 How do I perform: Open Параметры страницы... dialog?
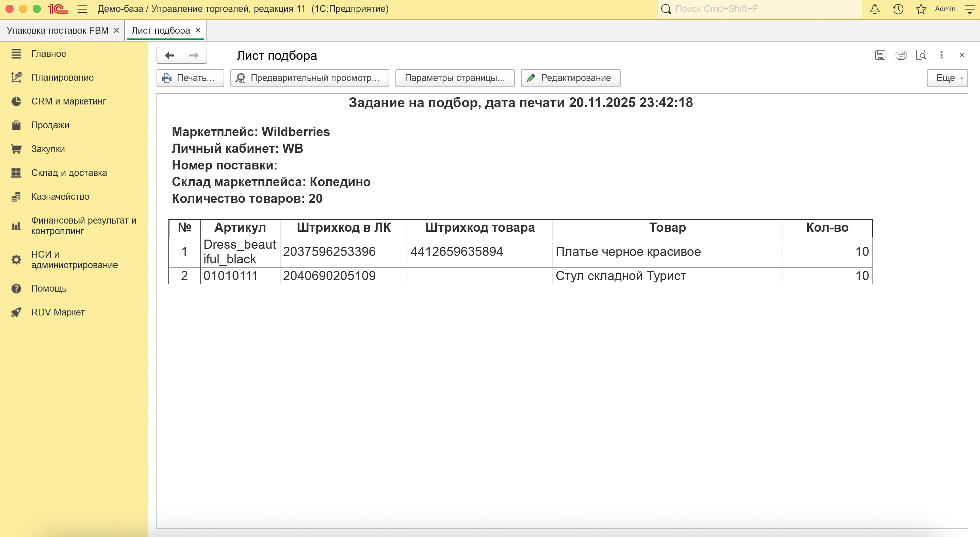pyautogui.click(x=455, y=78)
